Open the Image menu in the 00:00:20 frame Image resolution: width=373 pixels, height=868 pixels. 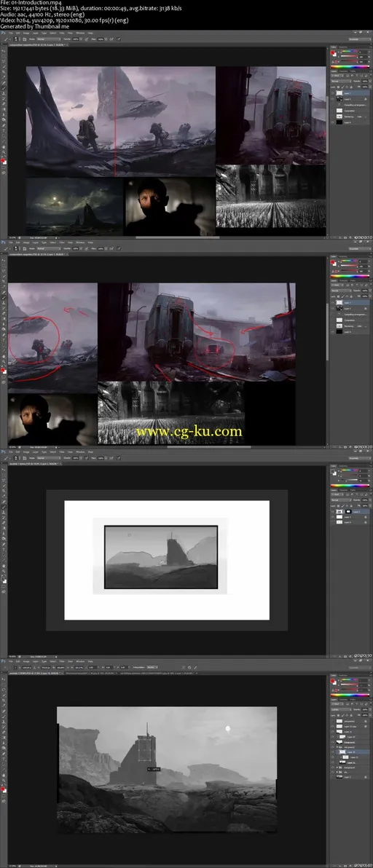click(26, 242)
